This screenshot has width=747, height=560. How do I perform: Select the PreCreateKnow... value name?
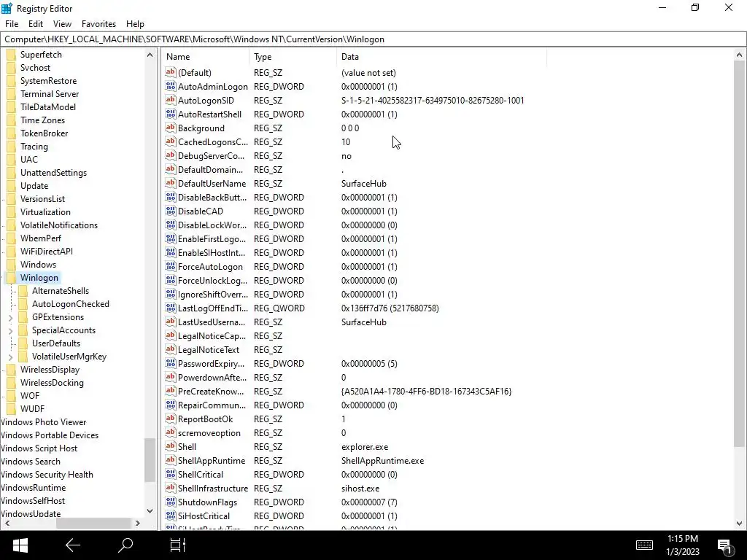(211, 391)
